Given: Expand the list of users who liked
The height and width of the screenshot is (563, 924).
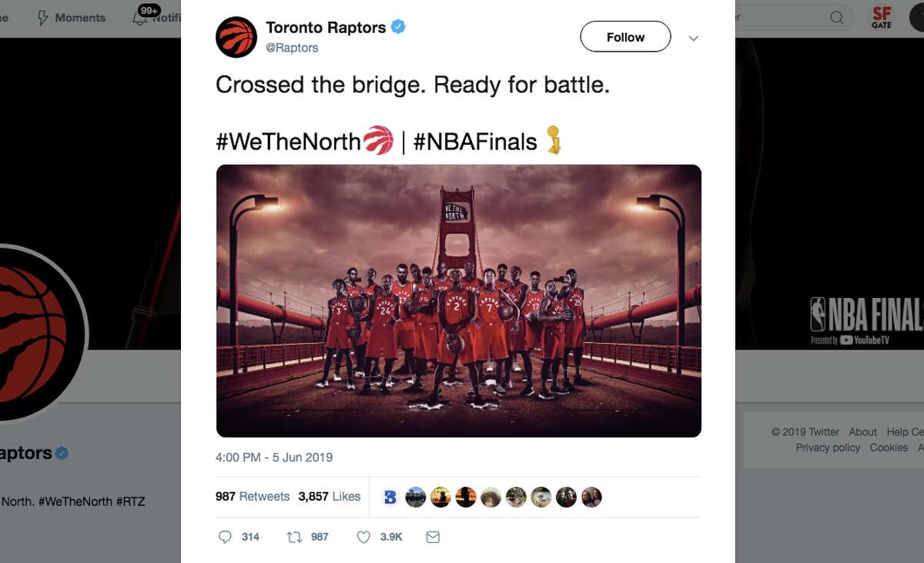Looking at the screenshot, I should pyautogui.click(x=493, y=496).
